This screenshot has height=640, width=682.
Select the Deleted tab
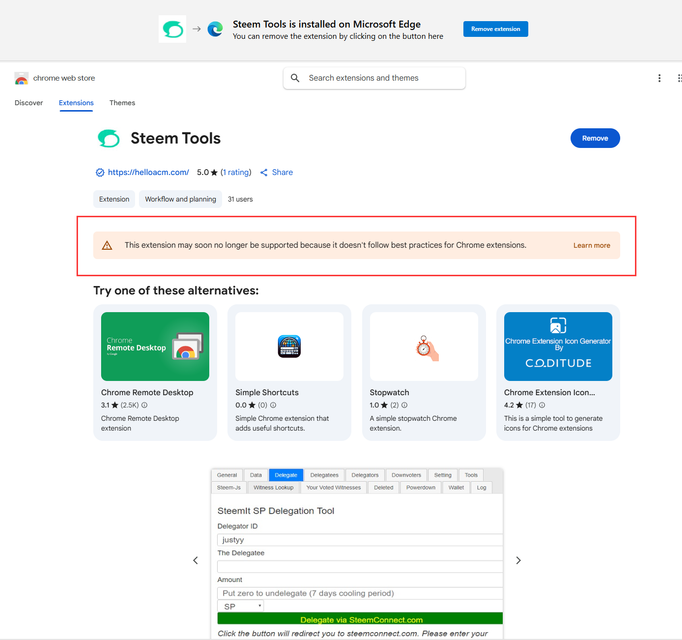coord(384,488)
